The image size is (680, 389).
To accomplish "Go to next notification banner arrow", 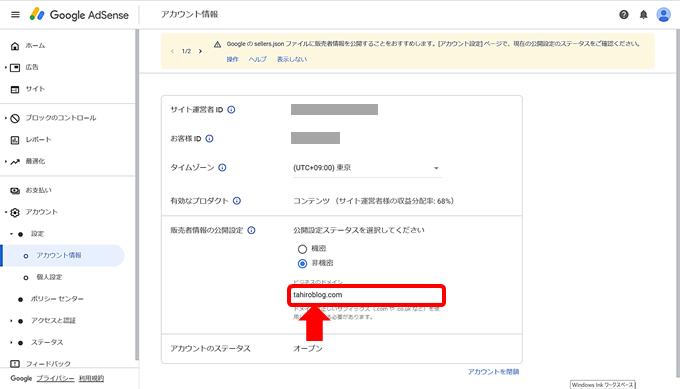I will pyautogui.click(x=200, y=51).
